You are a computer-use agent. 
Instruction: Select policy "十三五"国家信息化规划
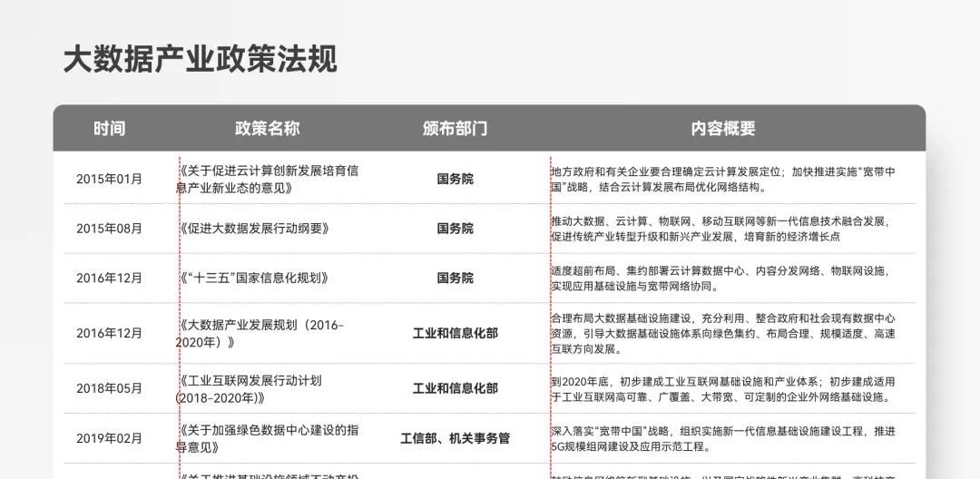pyautogui.click(x=253, y=279)
